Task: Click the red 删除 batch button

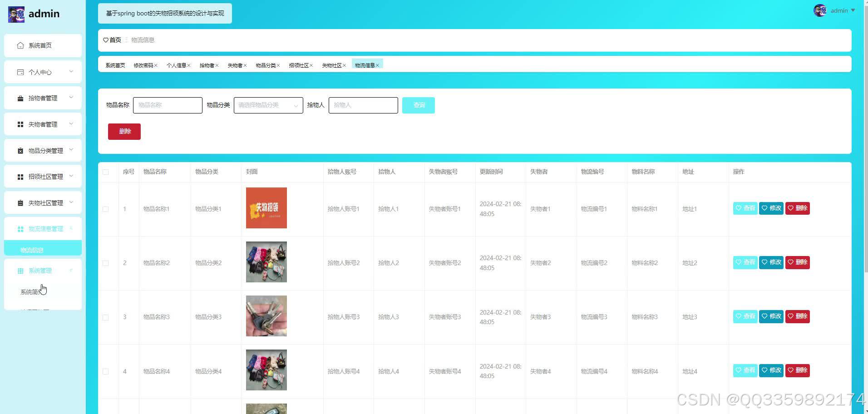Action: click(124, 132)
